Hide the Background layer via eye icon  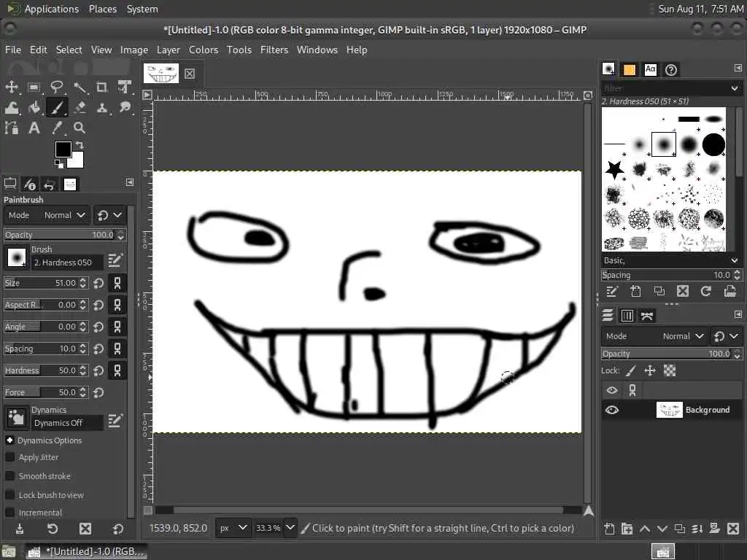click(612, 410)
